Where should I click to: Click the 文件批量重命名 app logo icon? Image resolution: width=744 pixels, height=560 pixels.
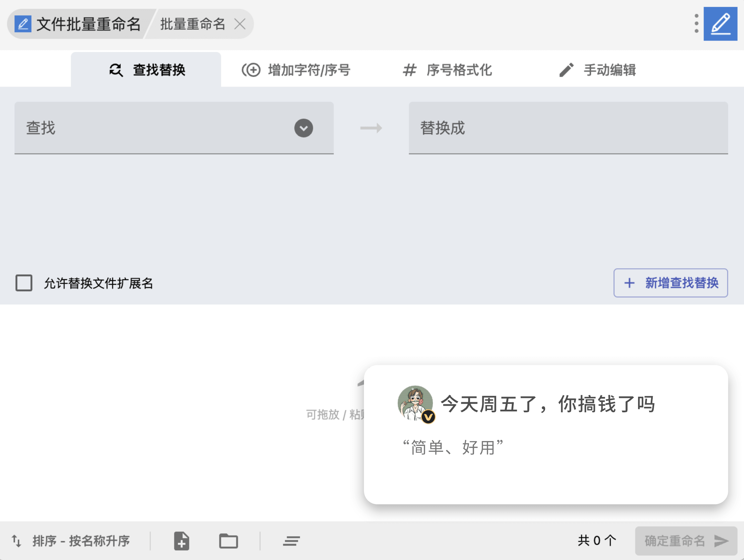(23, 24)
